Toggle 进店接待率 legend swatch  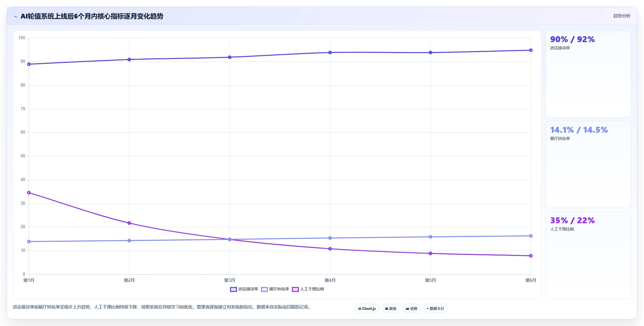233,289
